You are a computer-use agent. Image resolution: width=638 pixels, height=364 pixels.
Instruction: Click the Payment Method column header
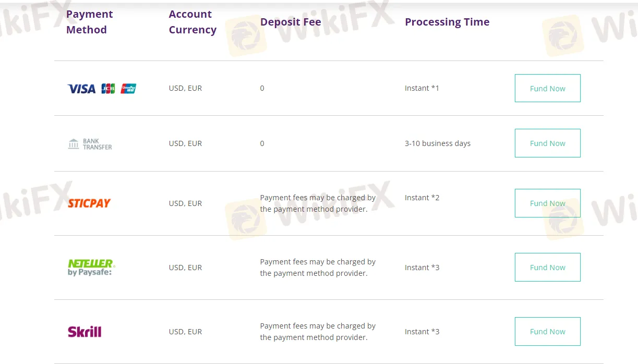click(x=89, y=22)
